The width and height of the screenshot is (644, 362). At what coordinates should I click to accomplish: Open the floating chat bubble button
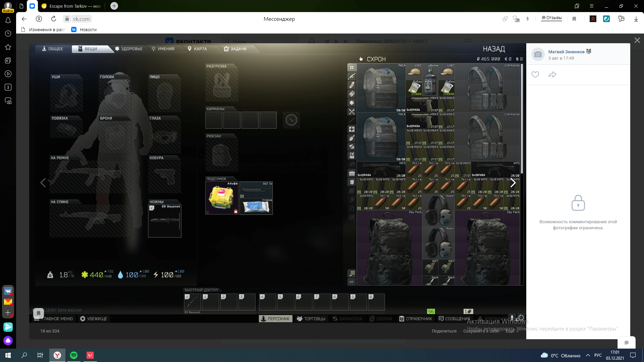coord(627,343)
